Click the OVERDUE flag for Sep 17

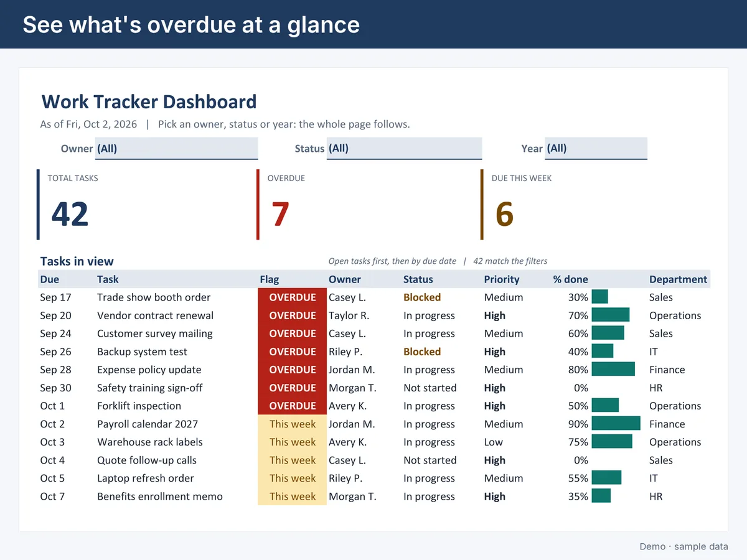(x=293, y=297)
